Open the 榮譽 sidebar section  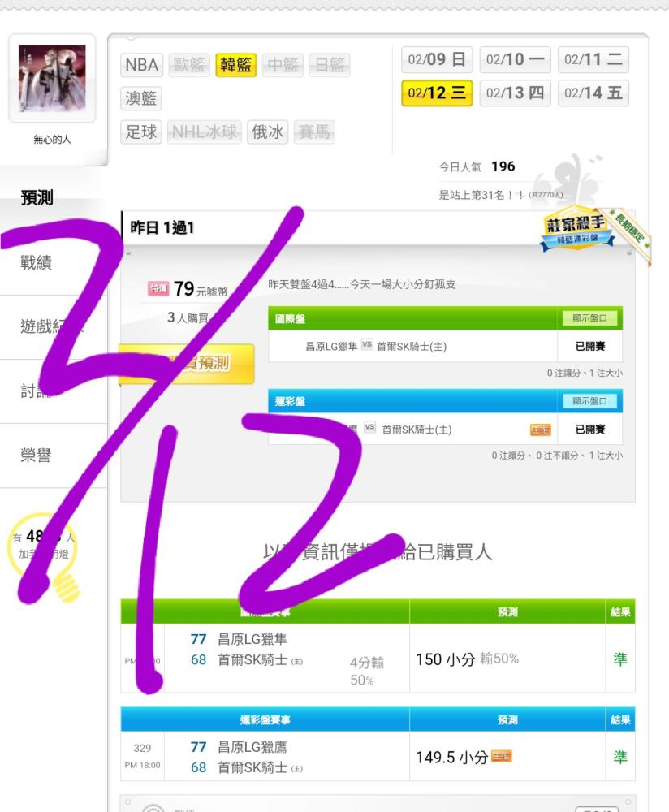point(37,456)
